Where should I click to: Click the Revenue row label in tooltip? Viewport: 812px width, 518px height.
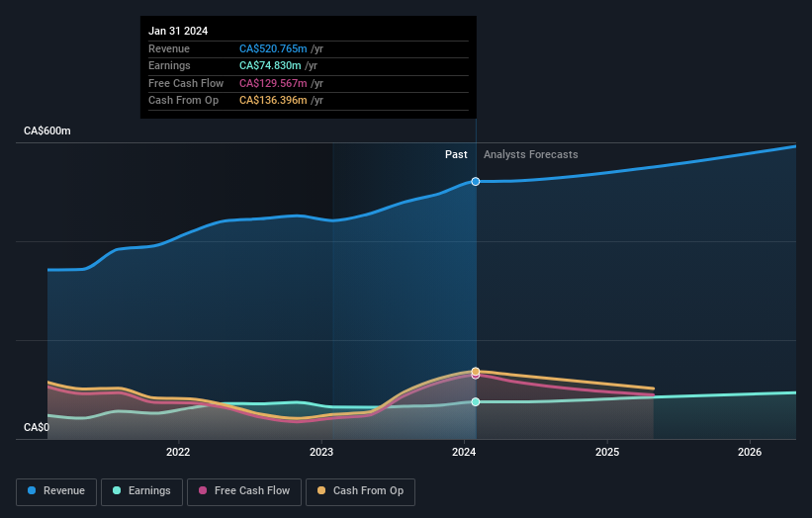[x=169, y=48]
